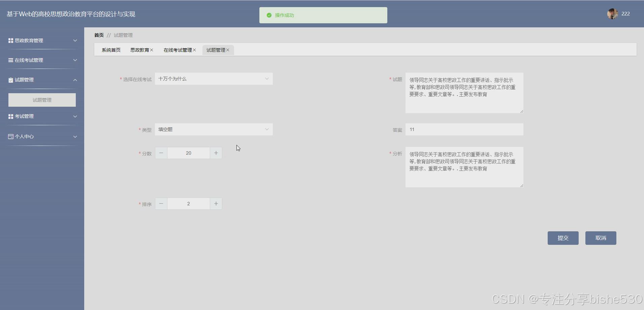Click the 思政教育管理 sidebar icon

tap(10, 40)
